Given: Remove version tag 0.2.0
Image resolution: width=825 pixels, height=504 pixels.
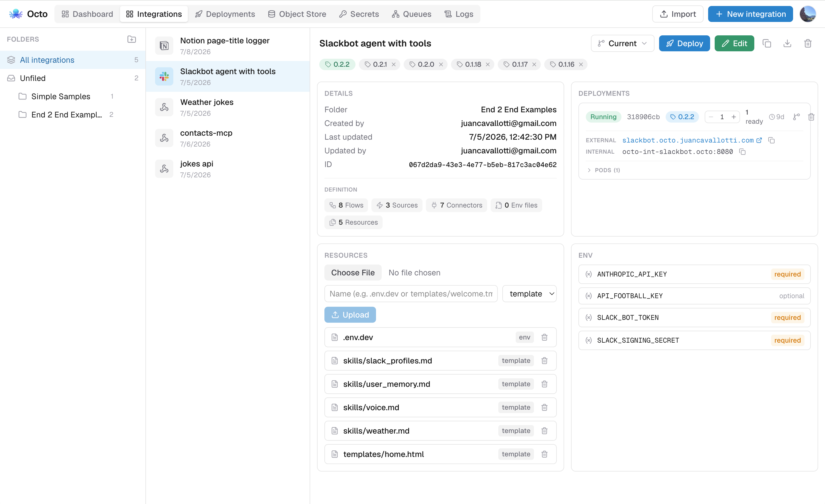Looking at the screenshot, I should tap(441, 64).
